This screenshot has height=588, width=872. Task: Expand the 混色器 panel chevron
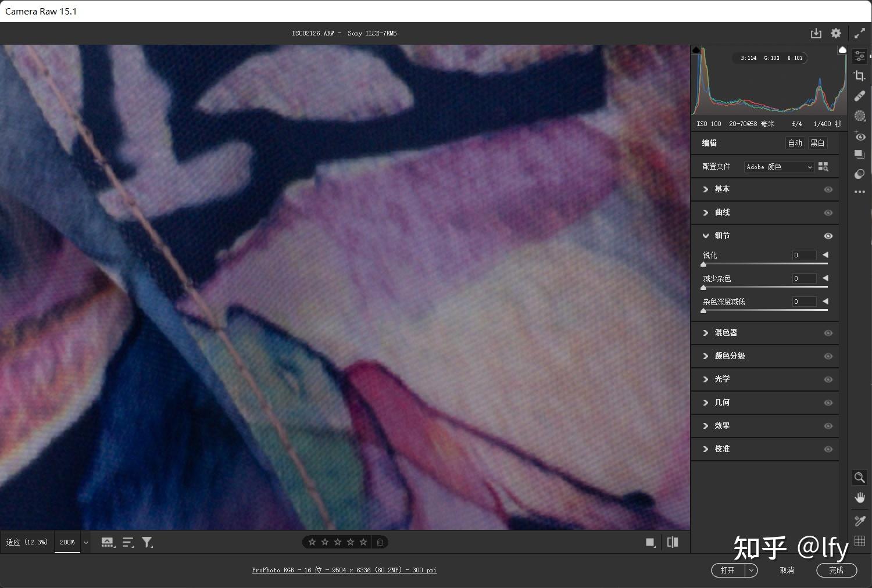(x=706, y=333)
